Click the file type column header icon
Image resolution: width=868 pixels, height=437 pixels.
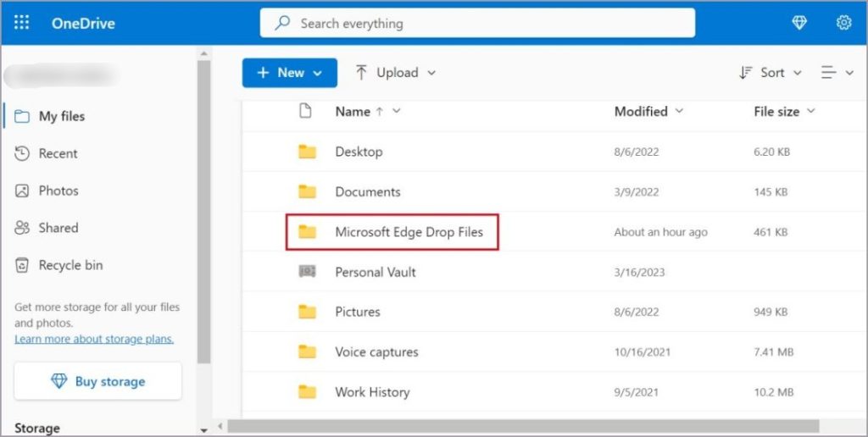point(305,111)
